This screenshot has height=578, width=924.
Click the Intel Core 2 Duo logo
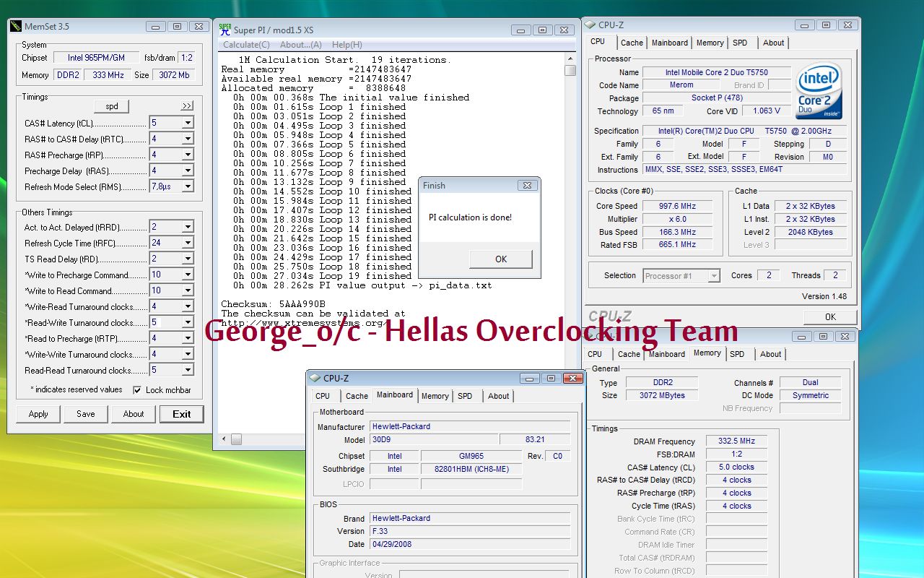coord(819,92)
